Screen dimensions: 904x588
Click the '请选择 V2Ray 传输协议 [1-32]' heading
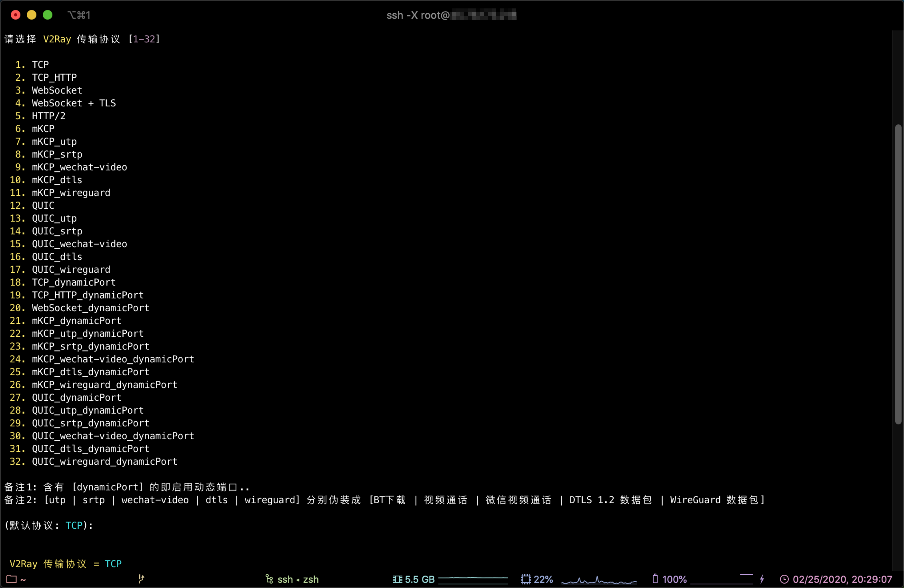coord(82,39)
